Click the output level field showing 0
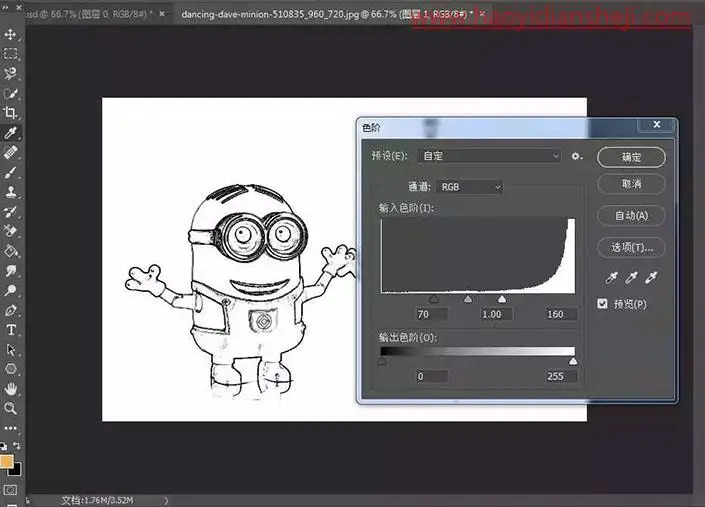 432,376
